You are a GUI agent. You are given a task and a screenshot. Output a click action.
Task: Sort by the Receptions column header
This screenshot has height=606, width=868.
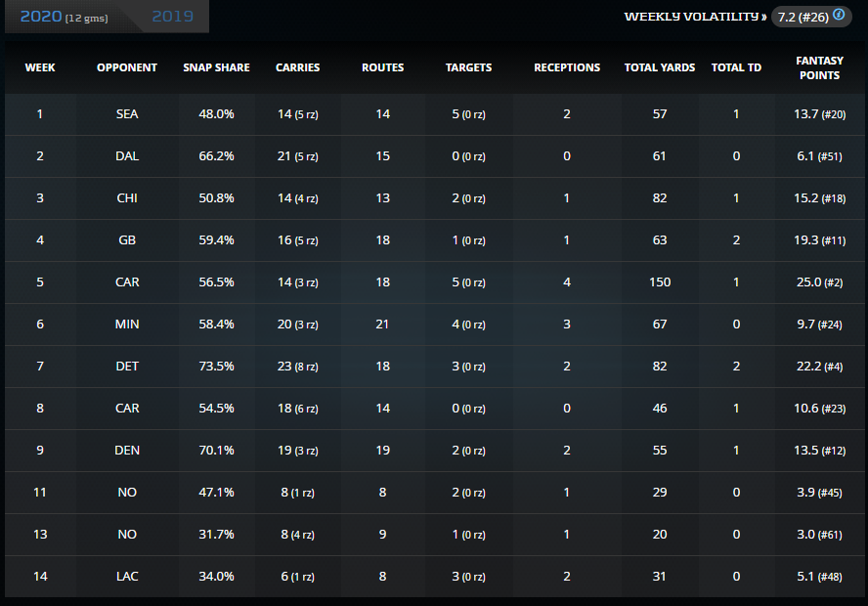pyautogui.click(x=567, y=67)
